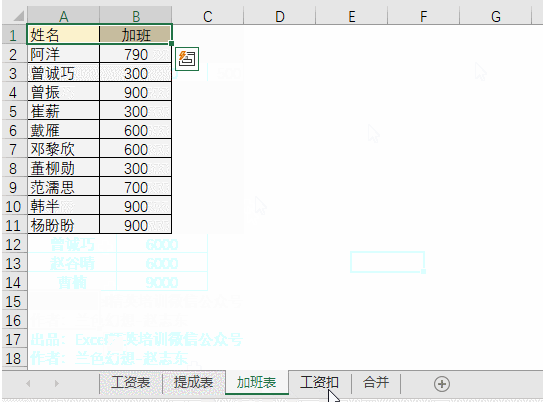This screenshot has height=402, width=548.
Task: Click the 姓名 header cell
Action: pyautogui.click(x=64, y=35)
